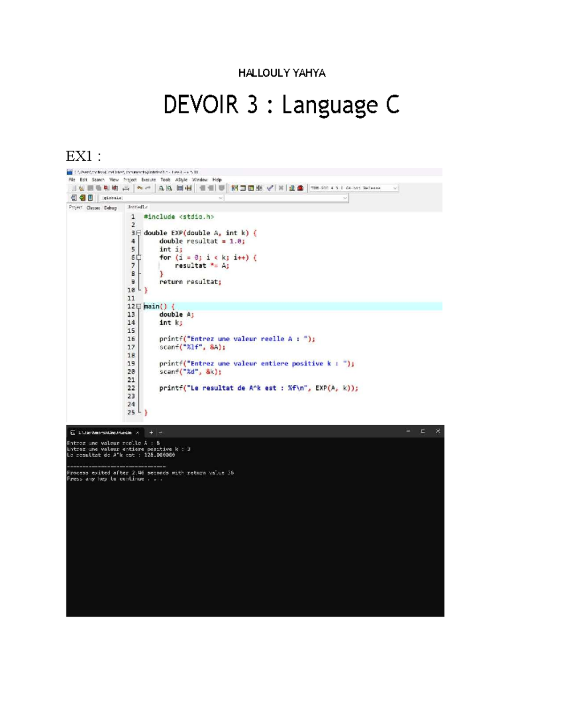Open the compiler configuration dropdown showing TDM-GCC Release
Viewport: 563px width, 728px height.
tap(354, 188)
